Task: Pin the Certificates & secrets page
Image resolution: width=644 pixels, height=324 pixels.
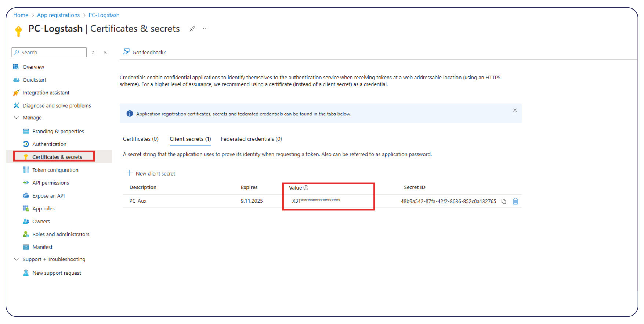Action: (x=192, y=29)
